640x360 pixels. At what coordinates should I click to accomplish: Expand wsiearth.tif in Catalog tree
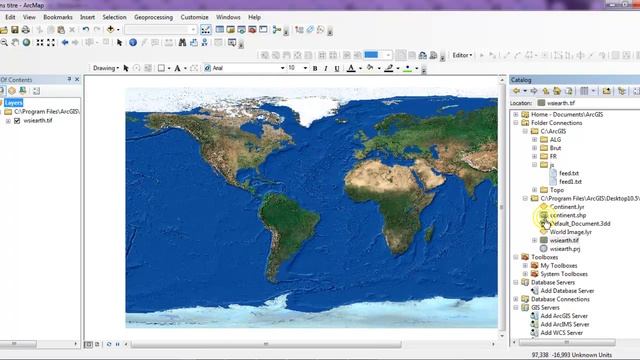[x=534, y=240]
